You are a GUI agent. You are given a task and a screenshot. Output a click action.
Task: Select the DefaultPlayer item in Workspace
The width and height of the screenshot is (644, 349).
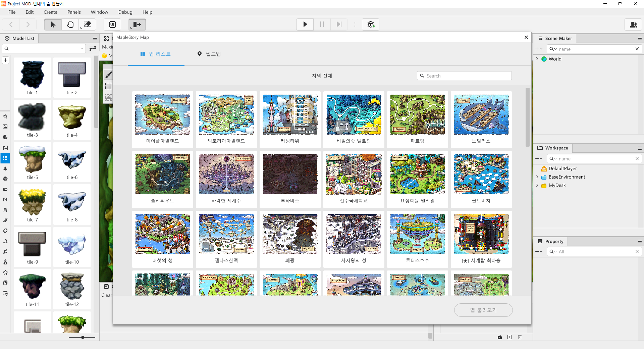562,168
